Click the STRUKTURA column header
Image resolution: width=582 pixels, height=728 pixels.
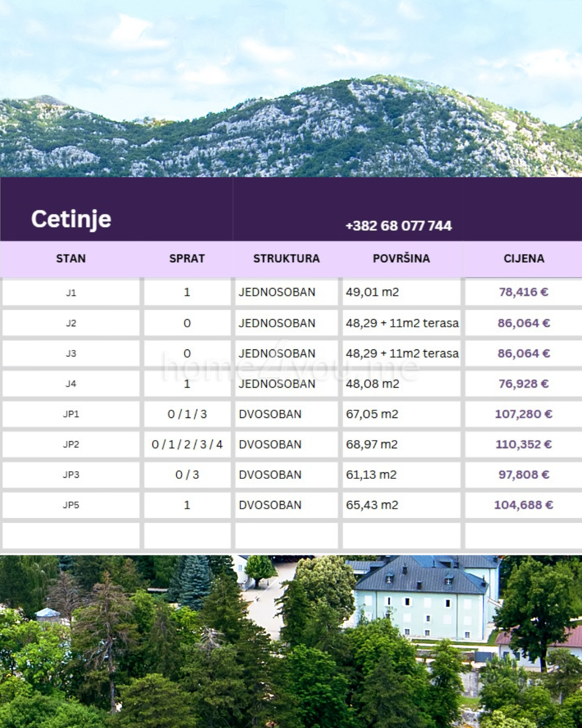click(x=286, y=258)
